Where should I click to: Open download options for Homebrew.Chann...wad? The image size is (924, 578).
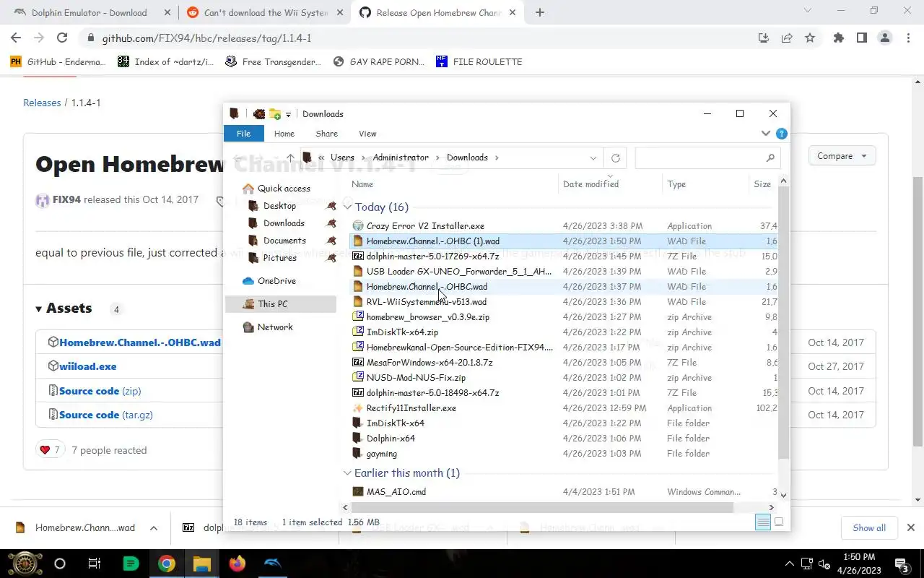tap(154, 528)
